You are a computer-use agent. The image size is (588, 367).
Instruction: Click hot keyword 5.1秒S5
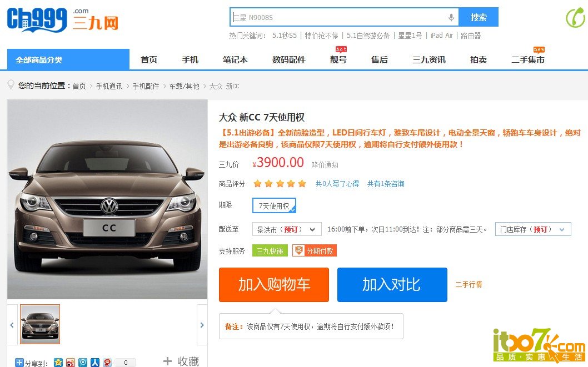pyautogui.click(x=284, y=36)
